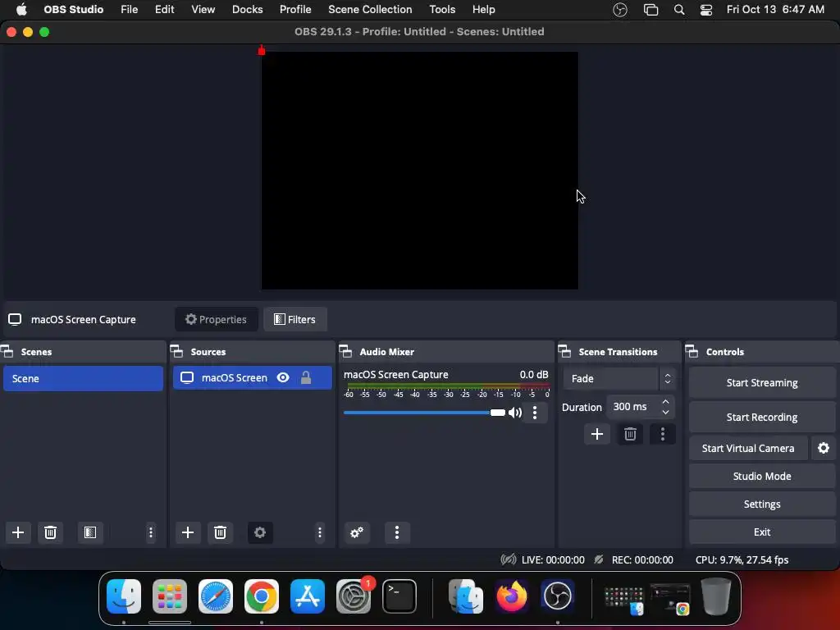Undock the Scene Transitions panel float icon
Screen dimensions: 840x630
[564, 352]
